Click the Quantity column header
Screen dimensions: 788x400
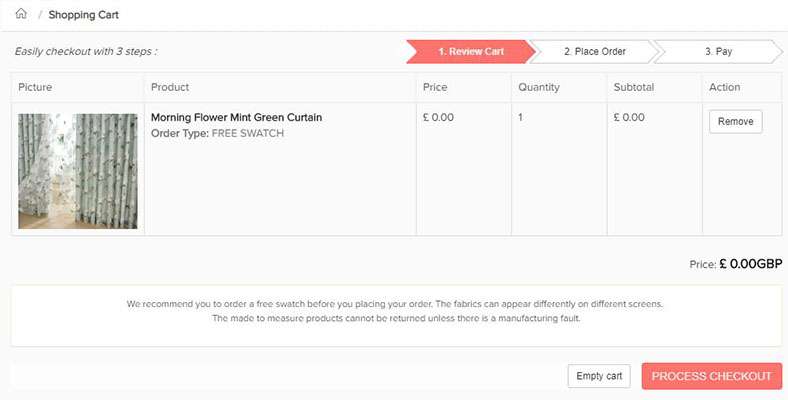[539, 87]
